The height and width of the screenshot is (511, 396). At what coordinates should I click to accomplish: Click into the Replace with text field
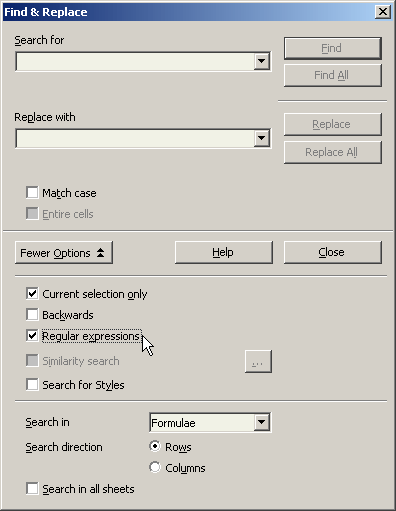point(135,138)
